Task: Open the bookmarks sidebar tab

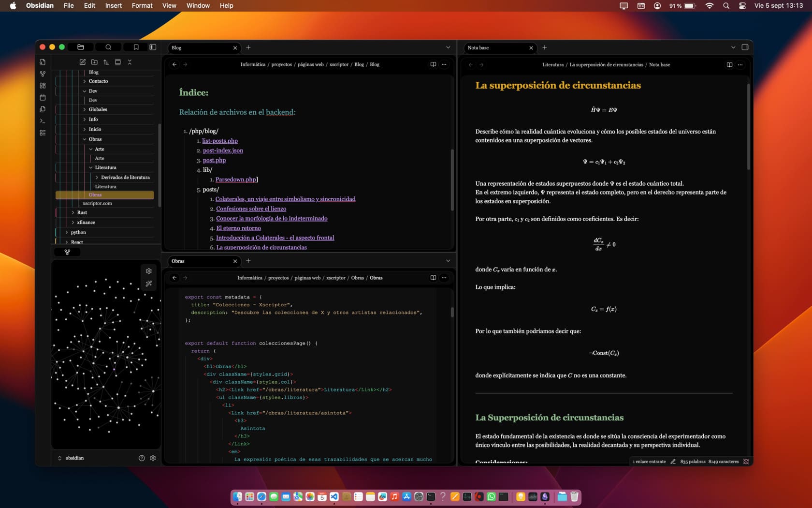Action: click(136, 47)
